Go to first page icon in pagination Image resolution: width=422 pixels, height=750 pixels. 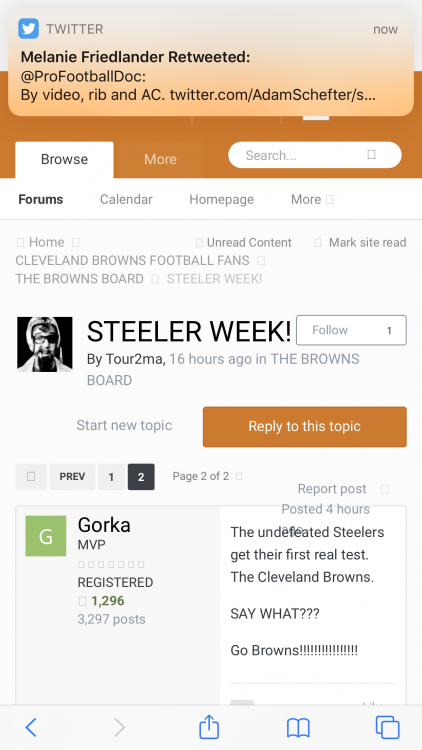pos(31,477)
